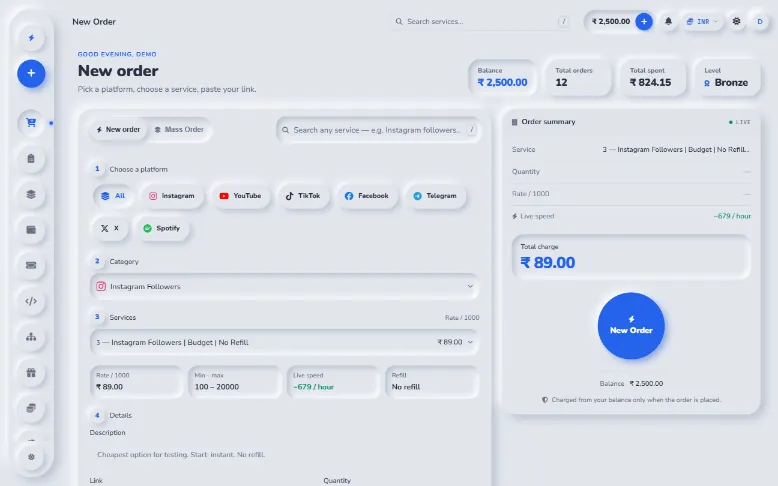The width and height of the screenshot is (778, 486).
Task: Select the Spotify platform chip
Action: coord(162,228)
